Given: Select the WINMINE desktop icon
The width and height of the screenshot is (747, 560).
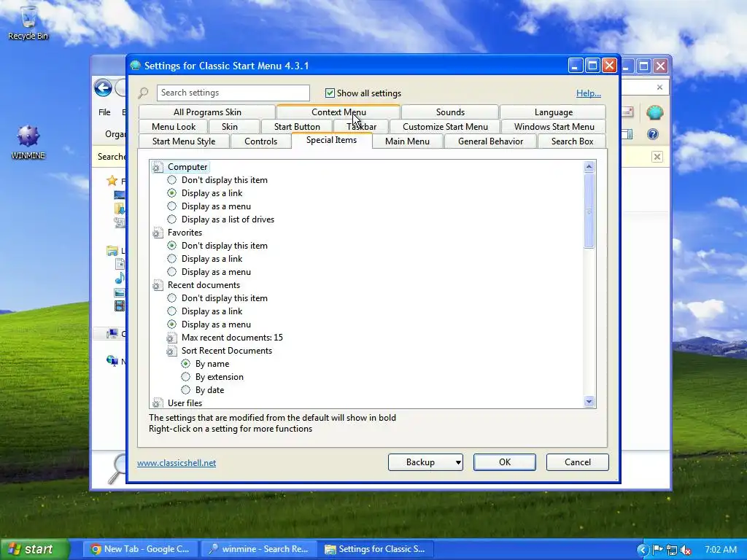Looking at the screenshot, I should pyautogui.click(x=28, y=142).
